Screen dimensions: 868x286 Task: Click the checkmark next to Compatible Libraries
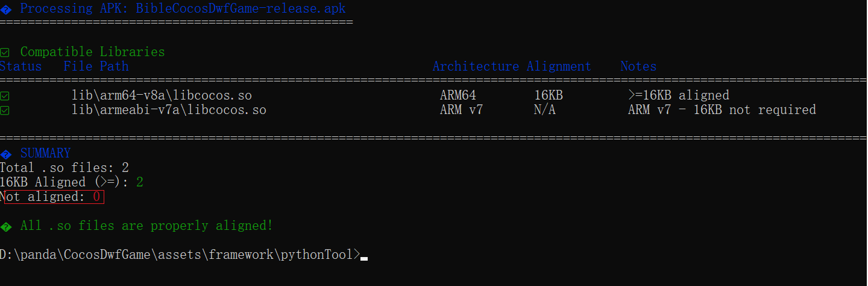point(5,52)
